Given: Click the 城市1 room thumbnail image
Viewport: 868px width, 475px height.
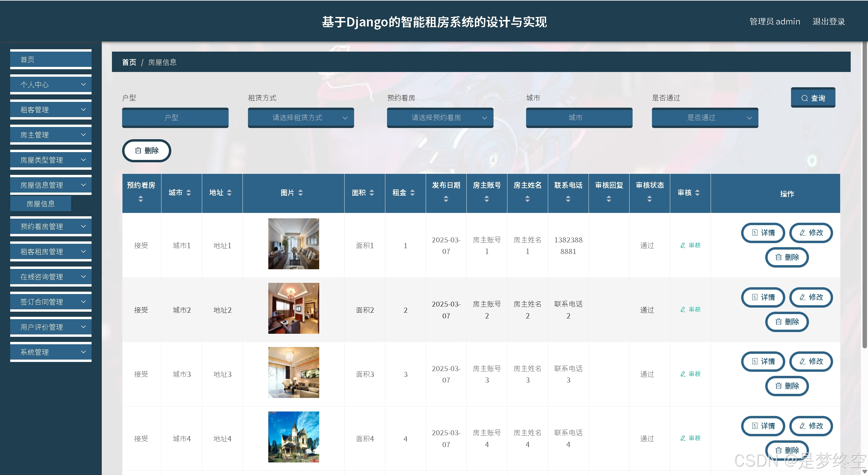Looking at the screenshot, I should tap(293, 244).
